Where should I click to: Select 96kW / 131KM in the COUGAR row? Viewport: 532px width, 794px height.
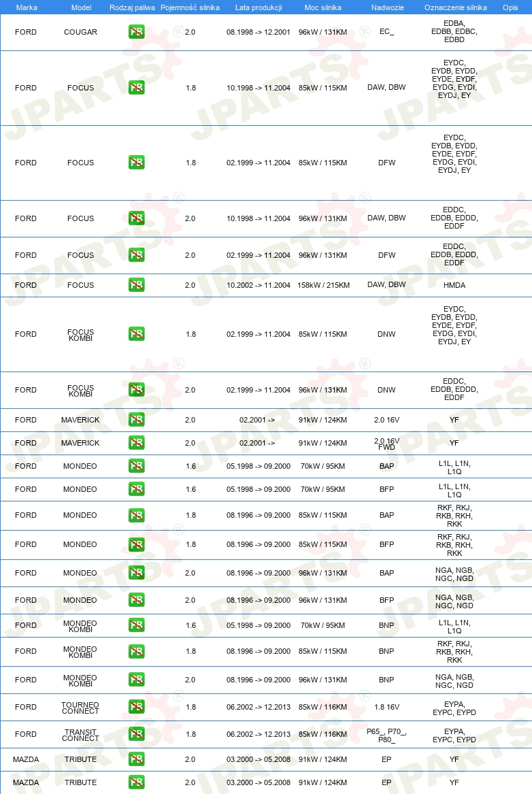[x=323, y=32]
